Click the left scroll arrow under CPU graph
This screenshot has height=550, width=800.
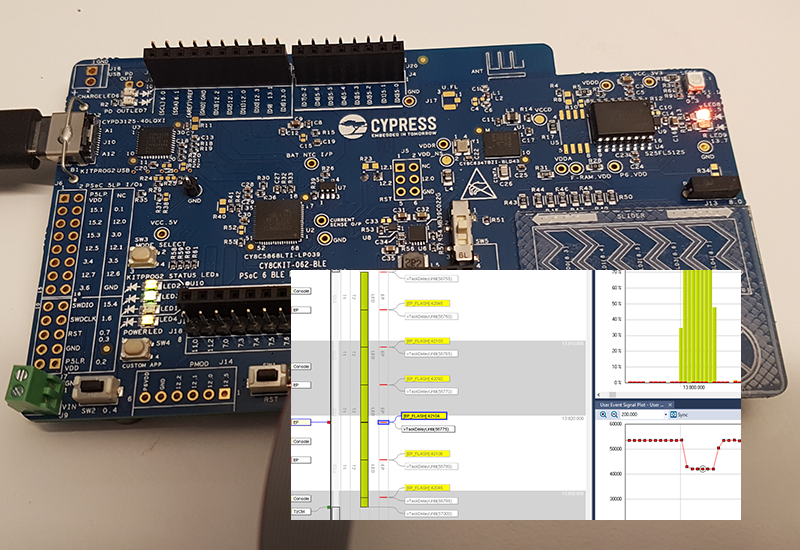point(600,393)
